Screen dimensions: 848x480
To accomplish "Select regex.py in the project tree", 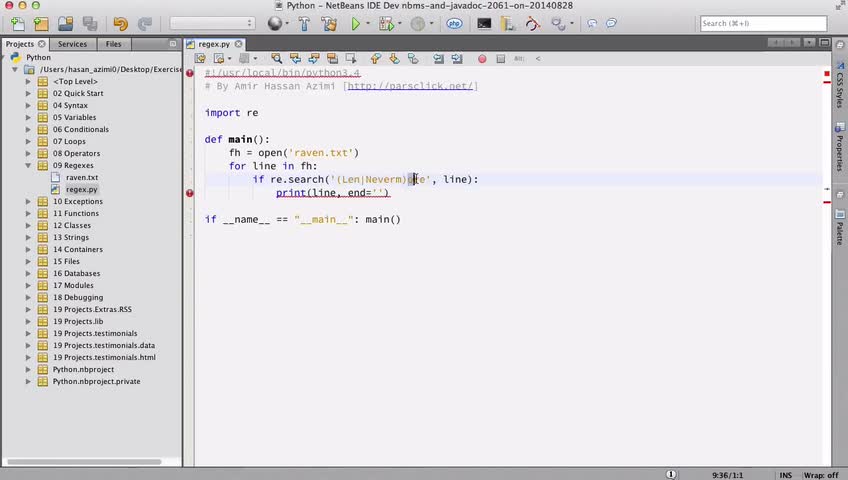I will point(82,189).
